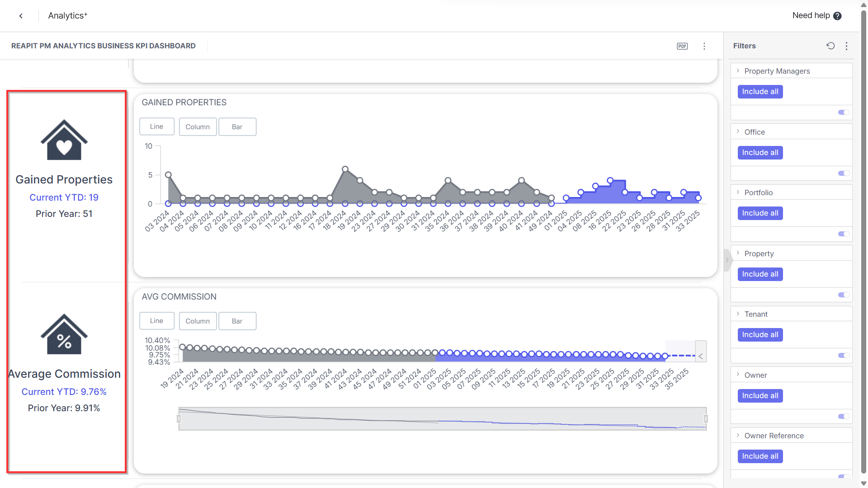Open the Filters panel three-dot menu
This screenshot has height=488, width=868.
coord(847,46)
